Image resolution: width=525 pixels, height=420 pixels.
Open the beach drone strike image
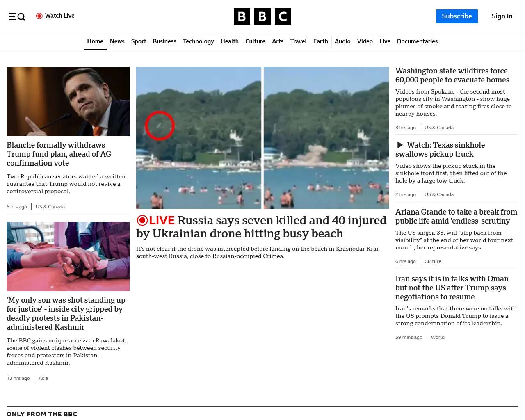(x=262, y=138)
